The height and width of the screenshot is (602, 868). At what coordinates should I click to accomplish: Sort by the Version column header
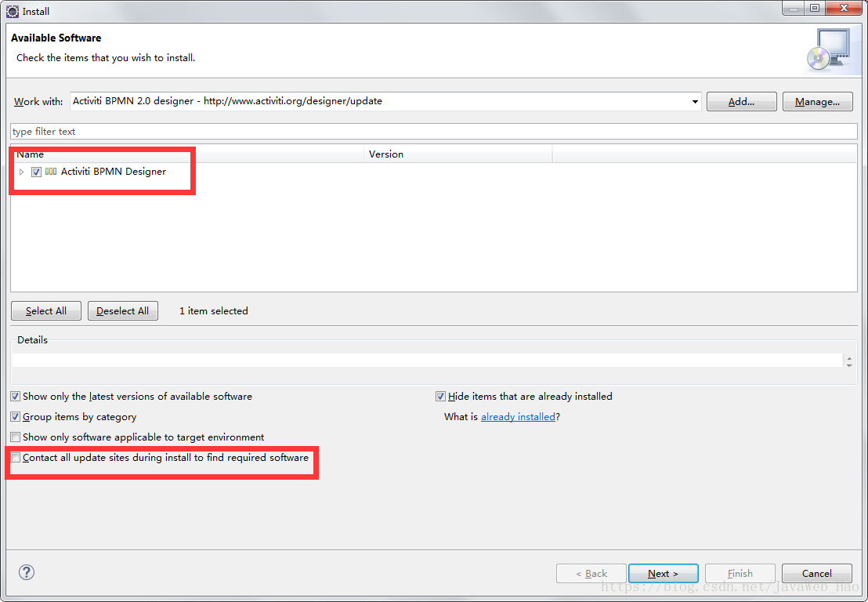click(x=458, y=154)
